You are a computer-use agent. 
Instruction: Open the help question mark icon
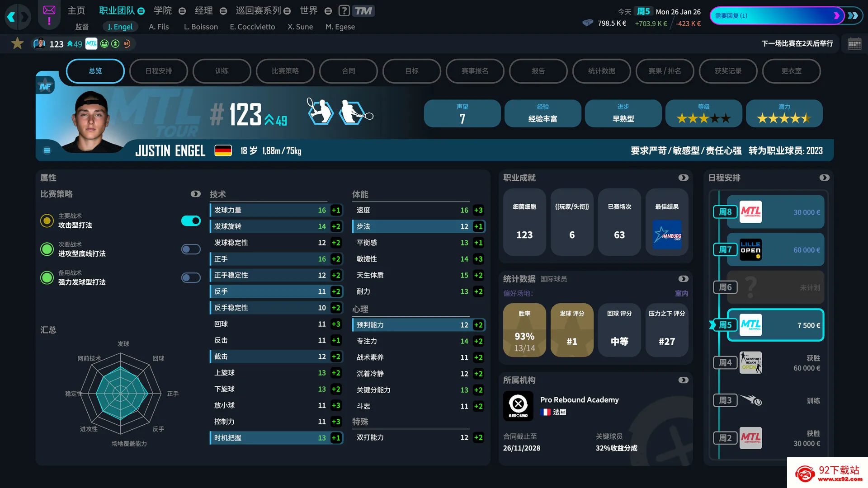(344, 10)
